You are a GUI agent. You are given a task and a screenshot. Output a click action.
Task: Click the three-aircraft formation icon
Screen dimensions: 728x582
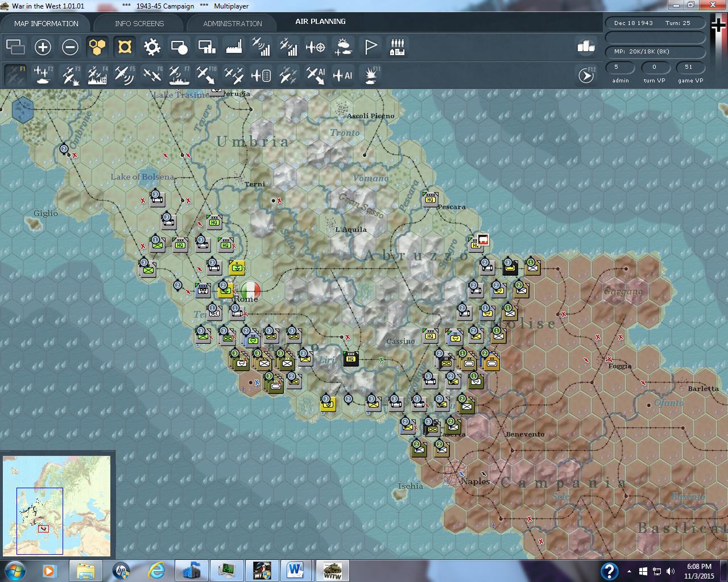pos(234,74)
